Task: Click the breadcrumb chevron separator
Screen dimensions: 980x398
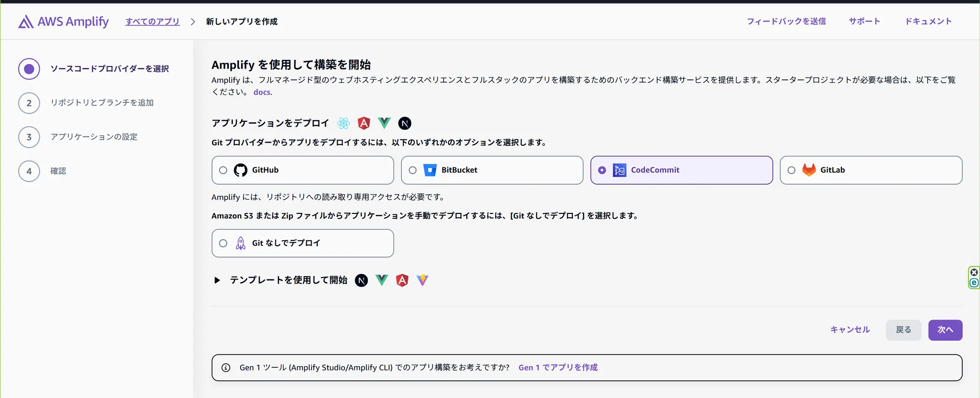Action: point(193,22)
